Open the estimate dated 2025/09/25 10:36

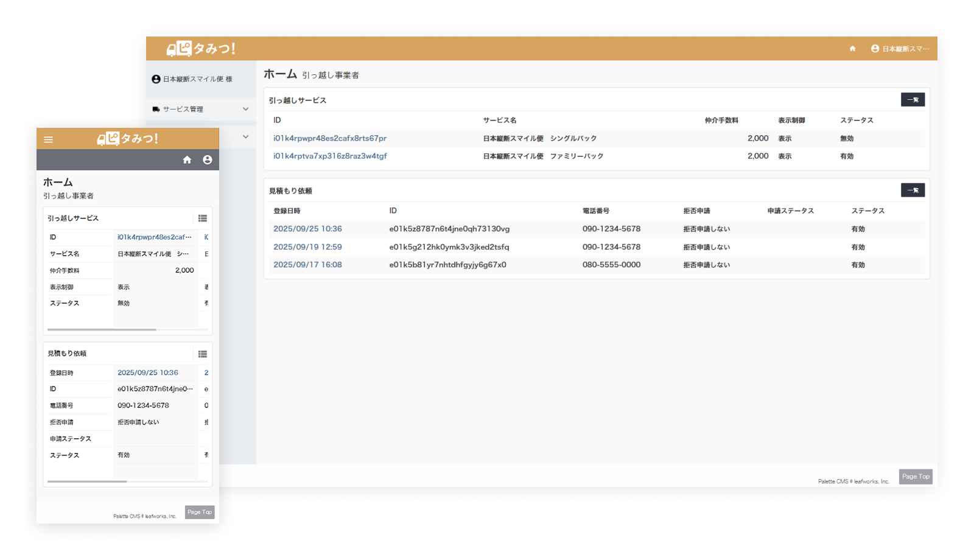pyautogui.click(x=307, y=229)
